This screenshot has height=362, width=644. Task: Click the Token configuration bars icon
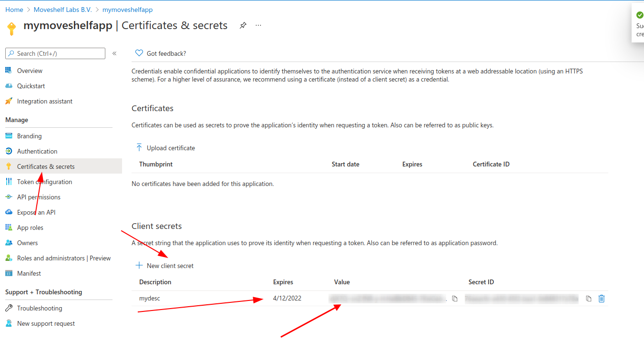9,182
